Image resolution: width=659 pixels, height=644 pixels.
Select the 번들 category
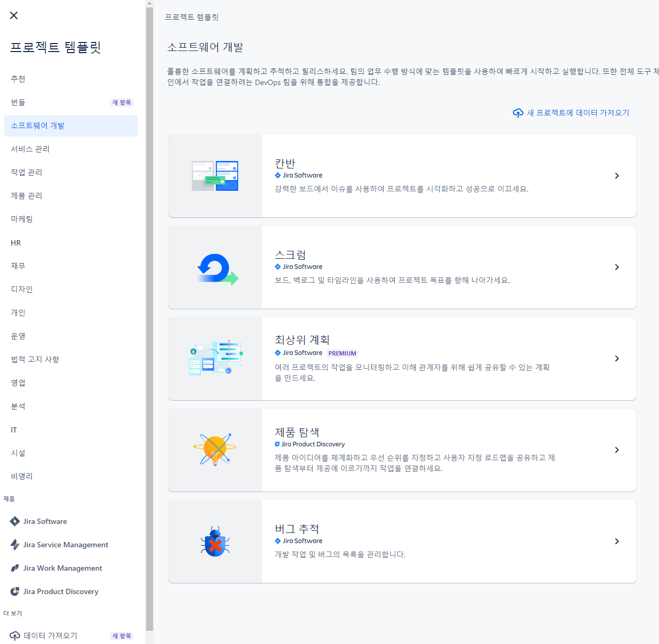71,103
